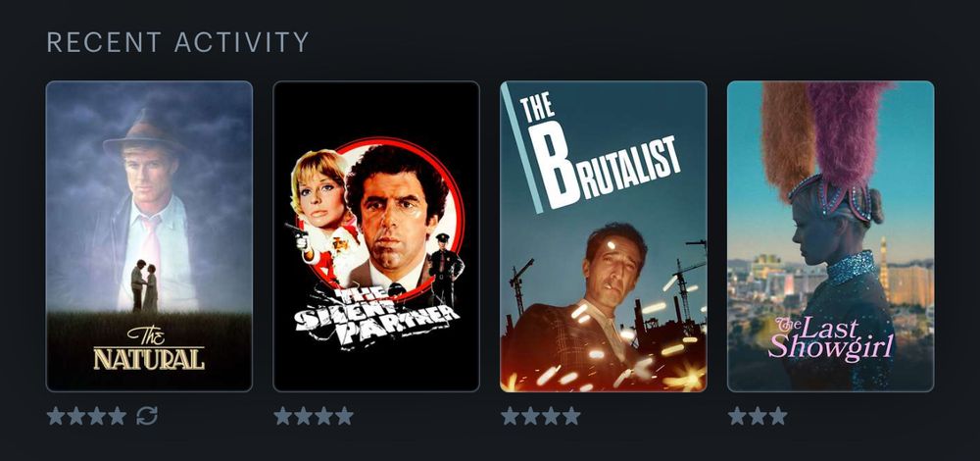This screenshot has height=461, width=980.
Task: Click the white Brutalist title lettering
Action: click(598, 152)
